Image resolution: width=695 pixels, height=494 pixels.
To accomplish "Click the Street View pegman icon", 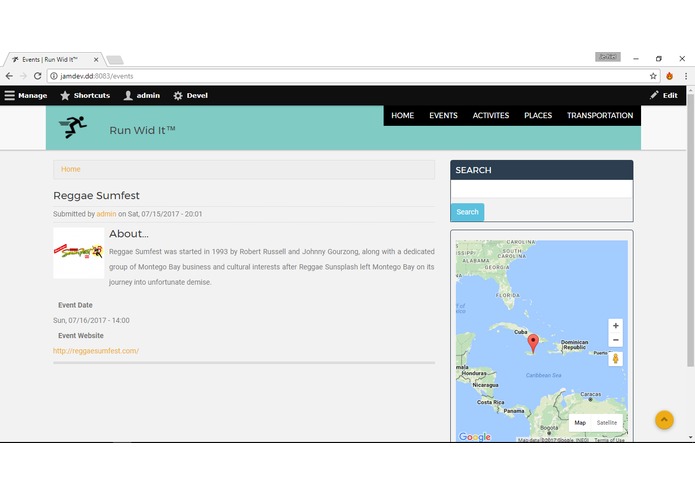I will 616,358.
